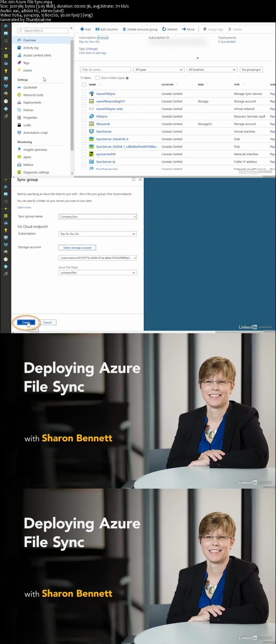Click the syncserver810 network interface icon
Image resolution: width=276 pixels, height=644 pixels.
[x=91, y=154]
